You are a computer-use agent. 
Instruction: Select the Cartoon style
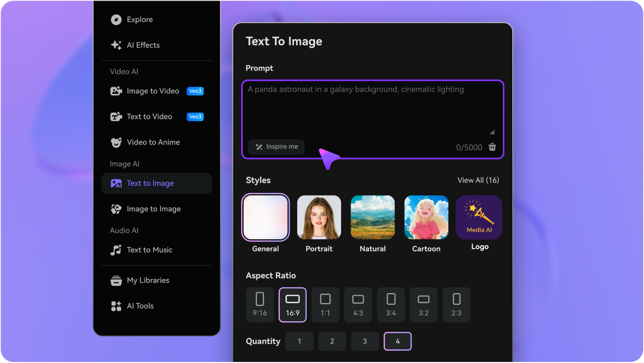tap(426, 217)
